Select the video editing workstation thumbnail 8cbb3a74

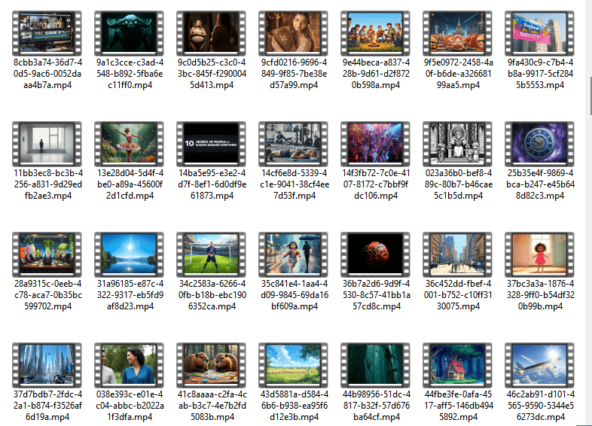coord(47,33)
